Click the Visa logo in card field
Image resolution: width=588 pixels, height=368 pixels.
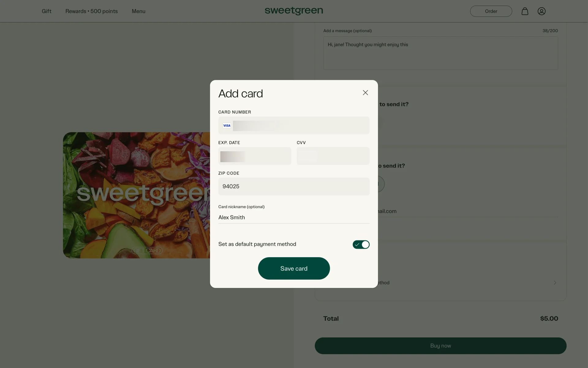[227, 125]
